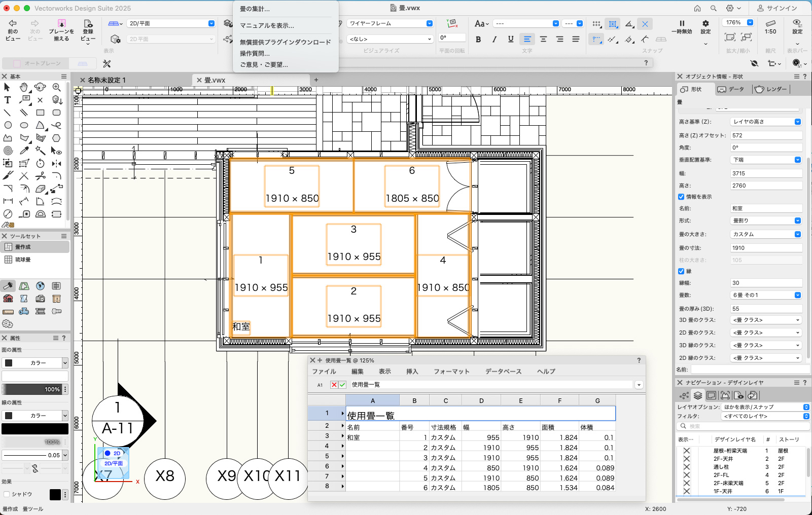The height and width of the screenshot is (515, 812).
Task: Toggle visibility of 1F-天井 layer
Action: (x=686, y=491)
